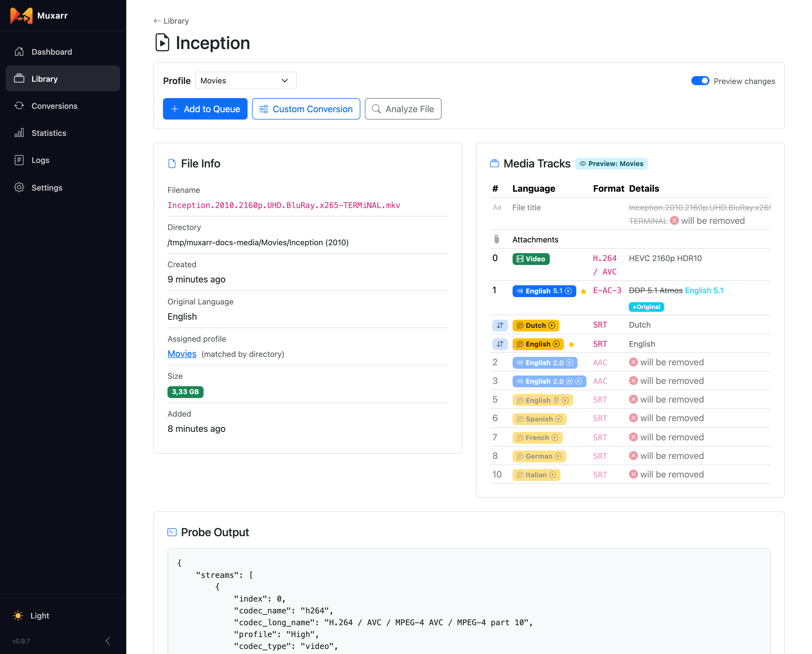This screenshot has height=654, width=812.
Task: Click the remove icon on File title row
Action: [674, 221]
